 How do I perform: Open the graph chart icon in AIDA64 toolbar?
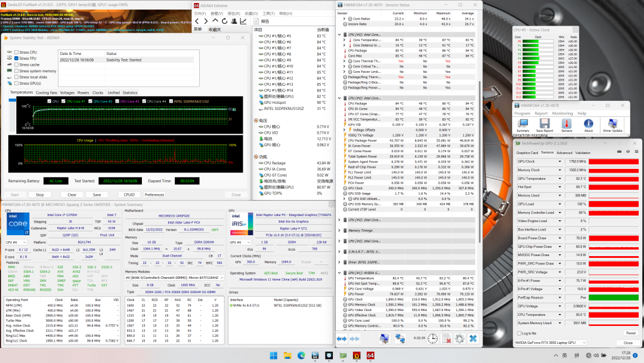click(243, 21)
